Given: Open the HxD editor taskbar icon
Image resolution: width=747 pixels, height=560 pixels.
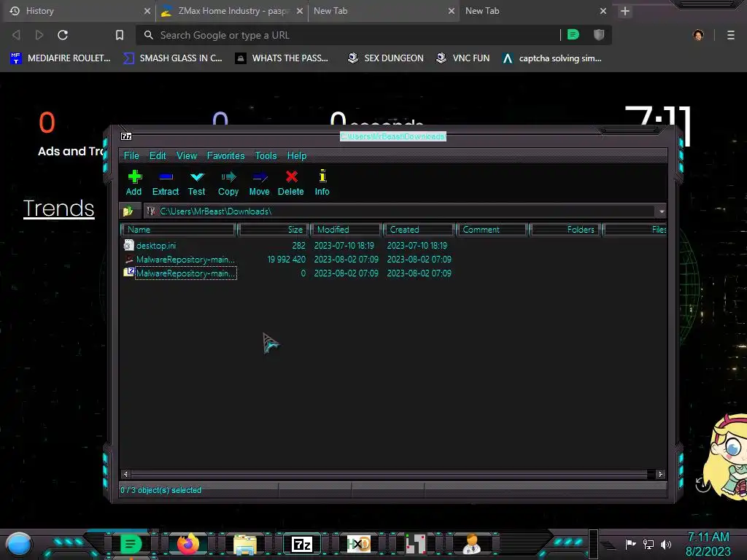Looking at the screenshot, I should pos(359,544).
